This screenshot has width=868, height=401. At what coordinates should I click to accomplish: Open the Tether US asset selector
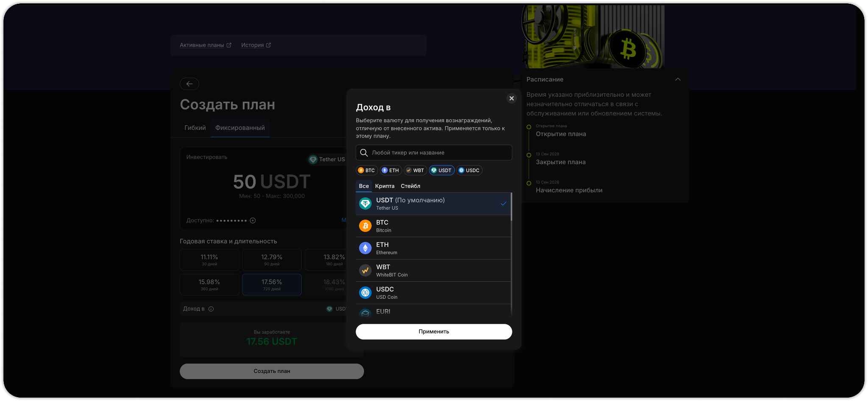pyautogui.click(x=327, y=160)
